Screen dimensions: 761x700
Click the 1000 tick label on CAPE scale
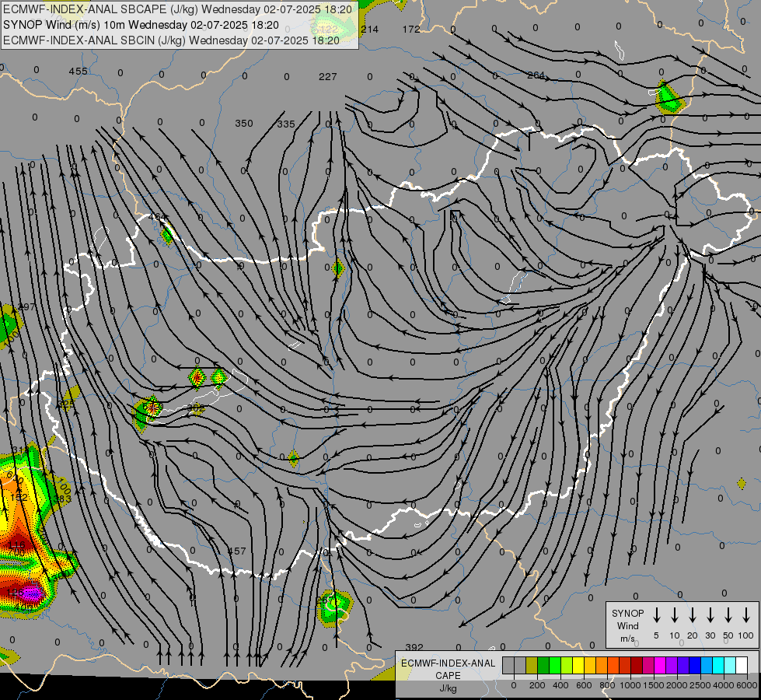(630, 685)
